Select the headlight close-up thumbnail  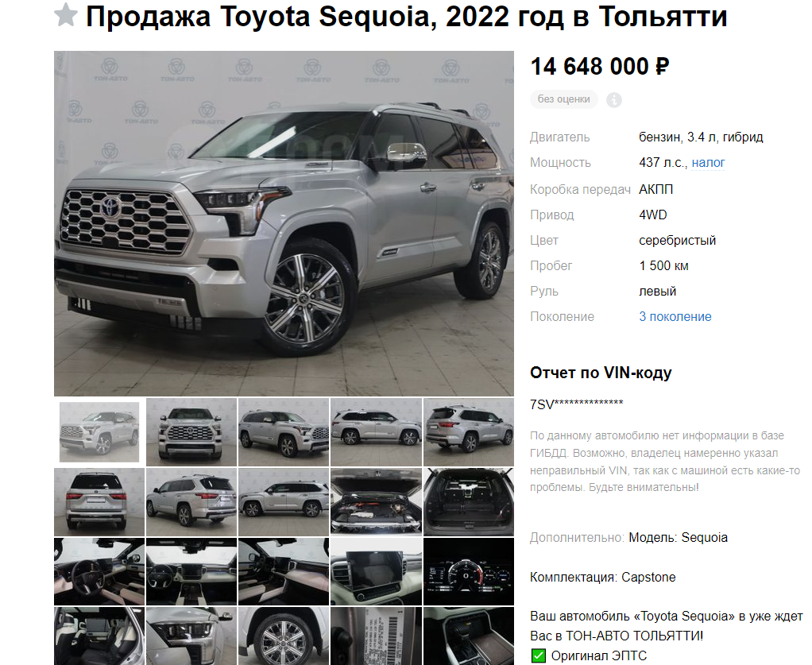[x=191, y=636]
